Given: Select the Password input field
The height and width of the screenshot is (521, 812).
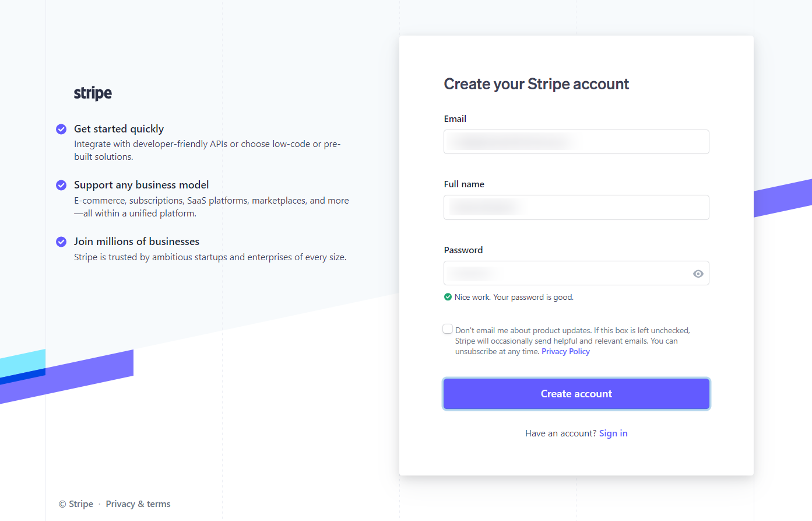Looking at the screenshot, I should 565,274.
